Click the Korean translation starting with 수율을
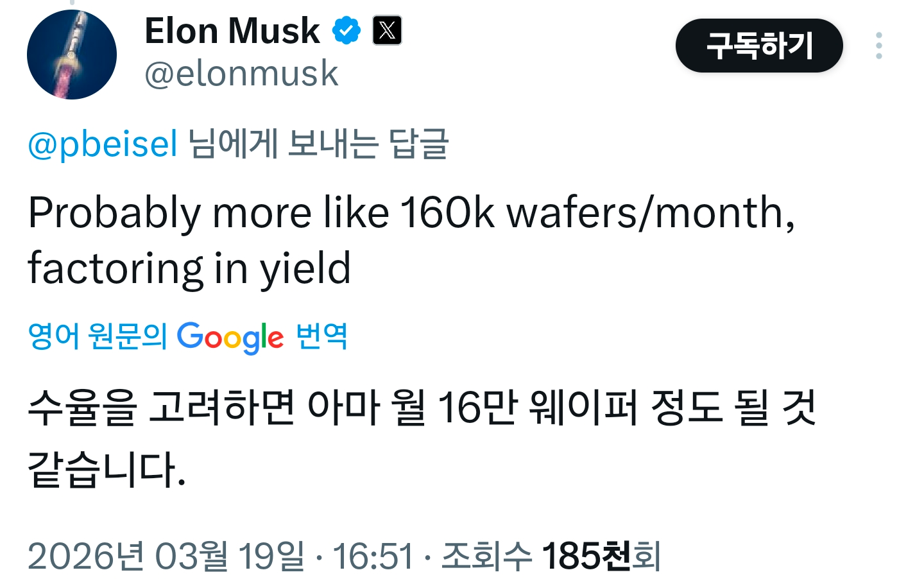Screen dimensions: 924x586 click(421, 408)
